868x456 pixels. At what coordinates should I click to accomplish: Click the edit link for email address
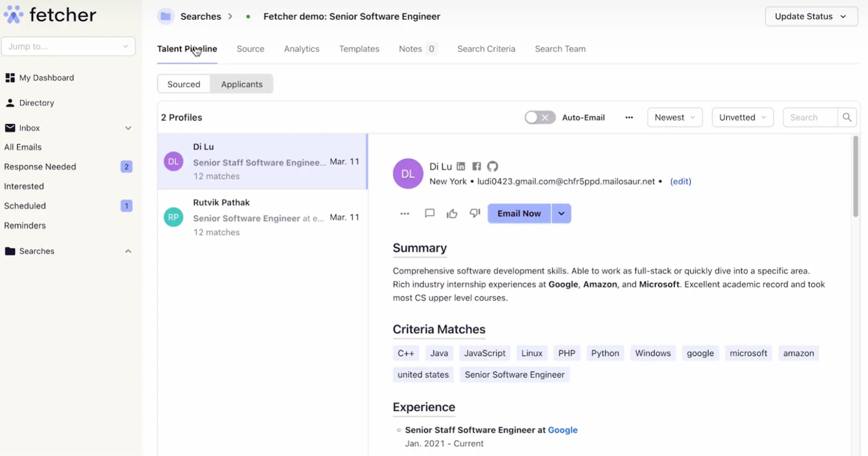click(x=680, y=182)
